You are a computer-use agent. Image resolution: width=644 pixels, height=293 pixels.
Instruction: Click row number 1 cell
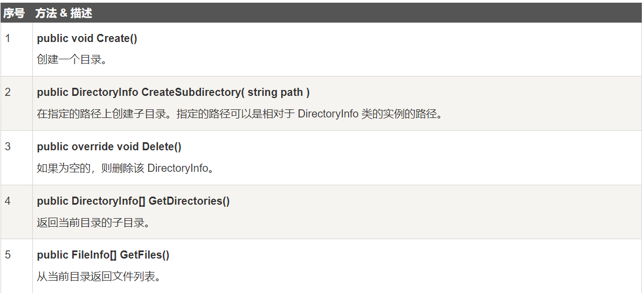tap(8, 38)
